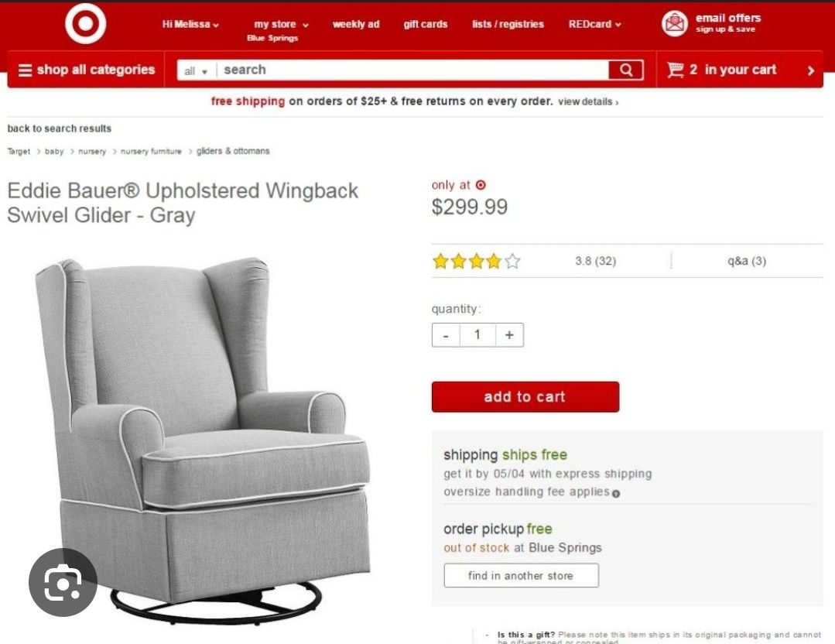The width and height of the screenshot is (835, 644).
Task: Click the add to cart button
Action: pyautogui.click(x=525, y=397)
